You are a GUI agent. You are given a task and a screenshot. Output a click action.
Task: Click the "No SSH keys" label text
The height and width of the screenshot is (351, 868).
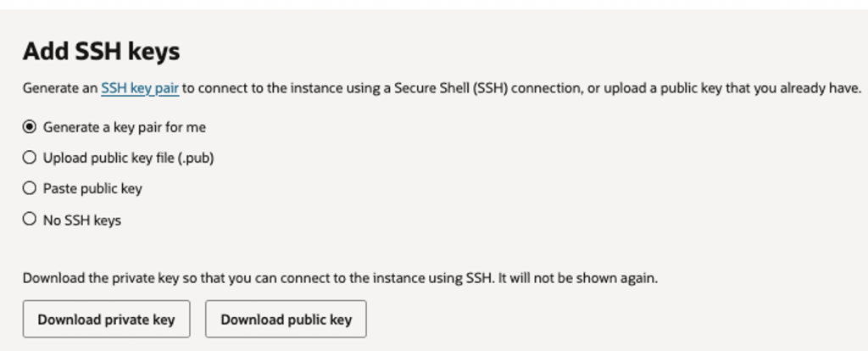(x=81, y=220)
